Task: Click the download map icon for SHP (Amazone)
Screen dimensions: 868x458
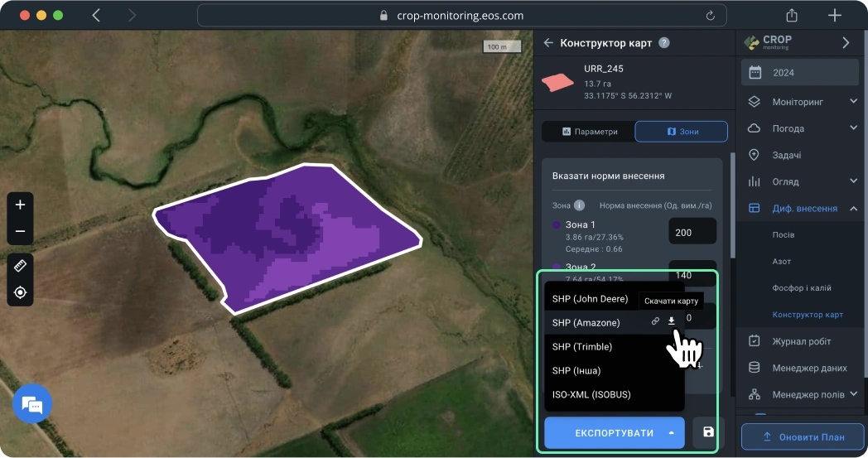Action: (672, 321)
